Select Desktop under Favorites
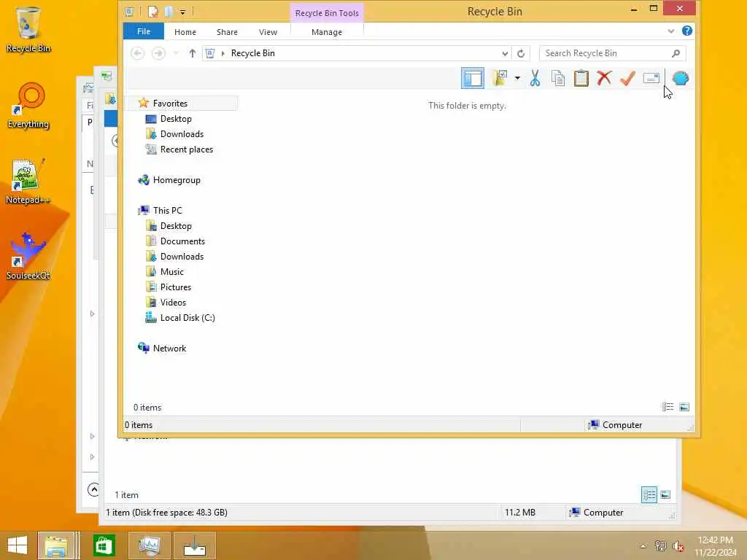Screen dimensions: 747x560 pyautogui.click(x=176, y=119)
